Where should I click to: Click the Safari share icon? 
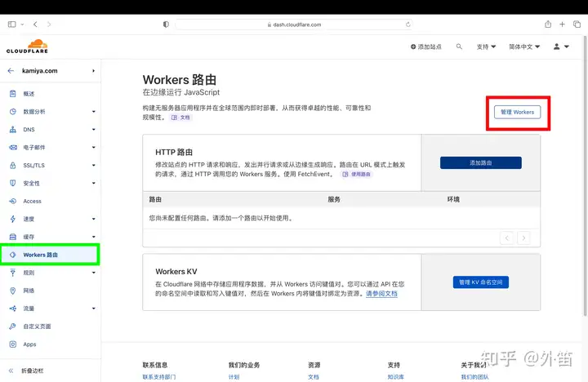click(548, 24)
